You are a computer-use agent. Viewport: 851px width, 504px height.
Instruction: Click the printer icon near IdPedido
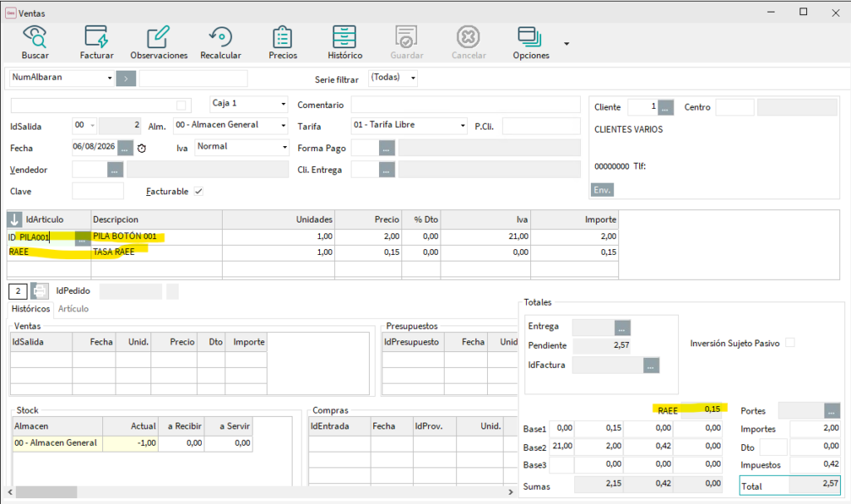click(x=40, y=291)
